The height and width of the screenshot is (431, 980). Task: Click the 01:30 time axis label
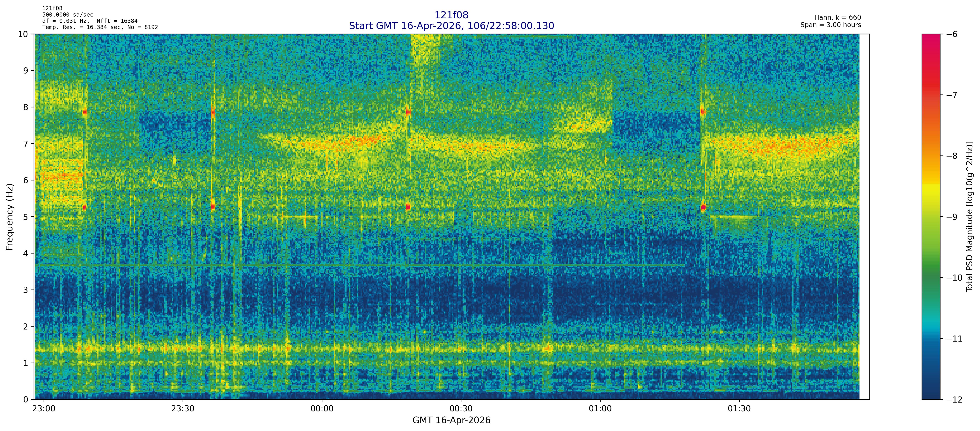coord(739,409)
